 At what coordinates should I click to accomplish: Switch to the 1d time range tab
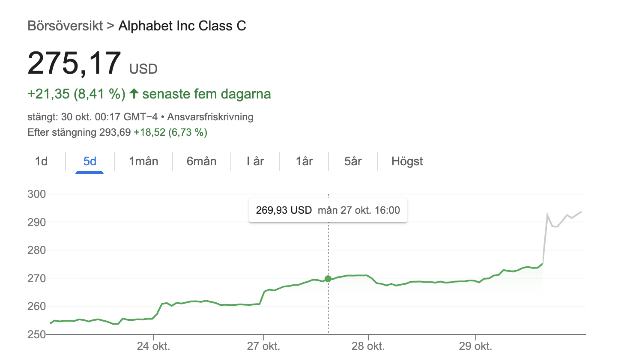pyautogui.click(x=41, y=161)
